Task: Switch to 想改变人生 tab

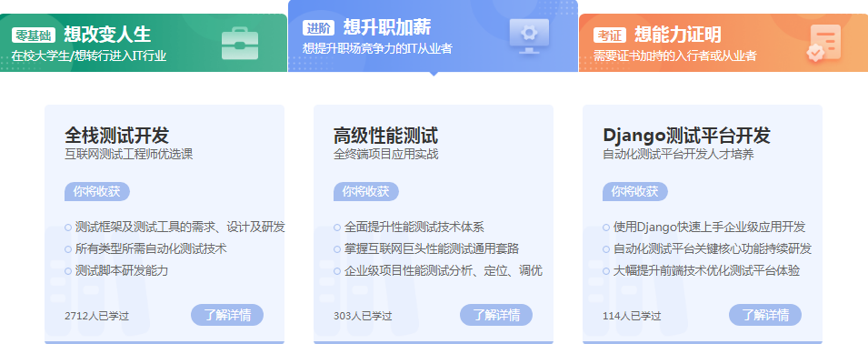Action: tap(144, 43)
